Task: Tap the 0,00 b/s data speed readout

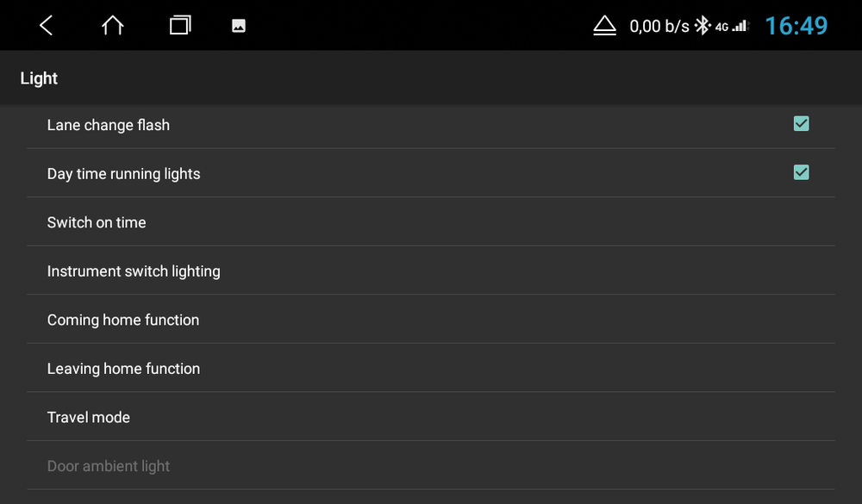Action: coord(659,25)
